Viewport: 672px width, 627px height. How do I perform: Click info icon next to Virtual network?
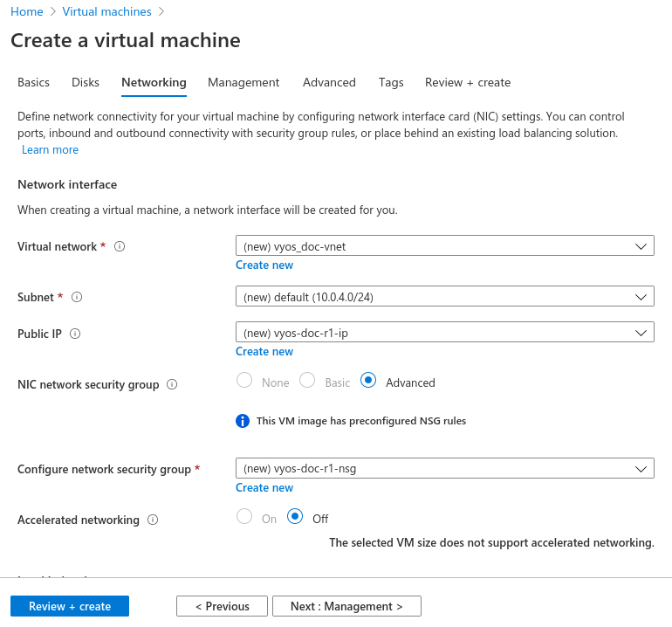click(x=120, y=247)
